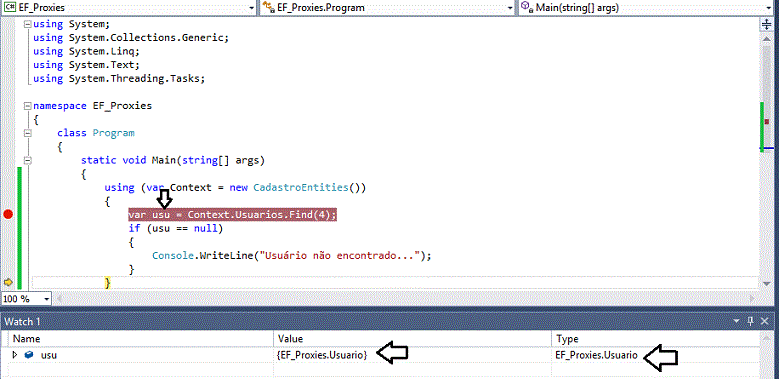The height and width of the screenshot is (390, 779).
Task: Collapse the using directives block
Action: pos(28,24)
